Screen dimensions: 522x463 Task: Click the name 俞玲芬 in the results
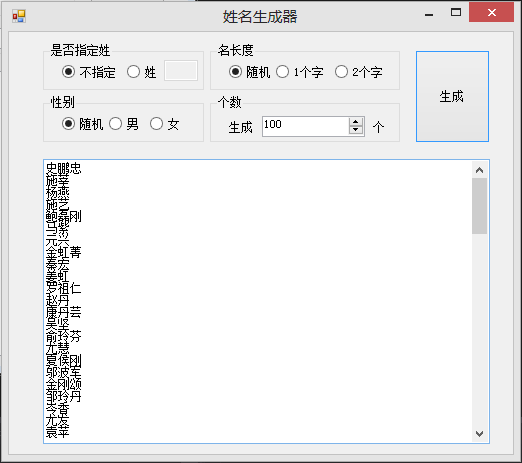coord(63,336)
